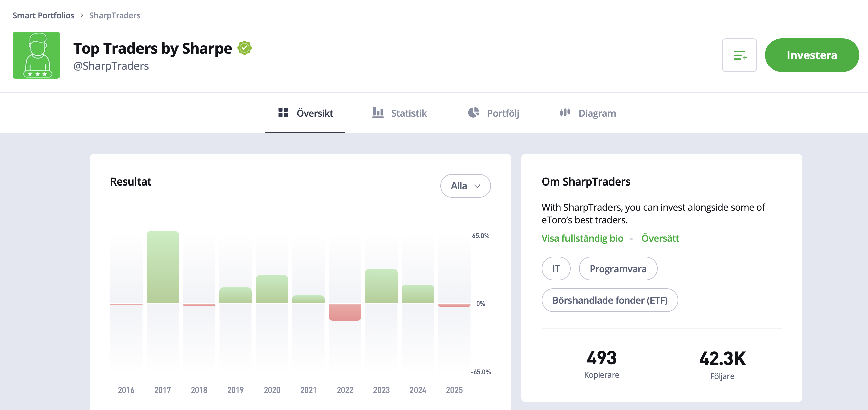Click the Statistik bar chart icon
Screen dimensions: 868x410
point(378,113)
